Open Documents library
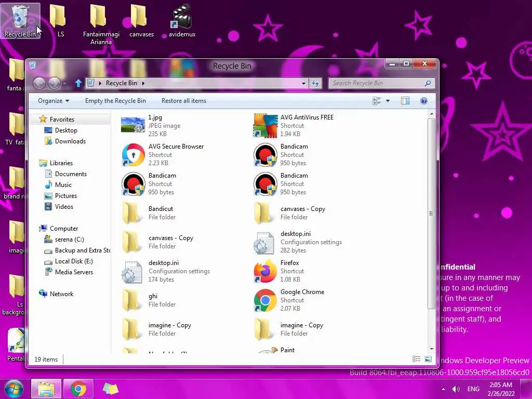This screenshot has width=532, height=399. click(x=71, y=174)
